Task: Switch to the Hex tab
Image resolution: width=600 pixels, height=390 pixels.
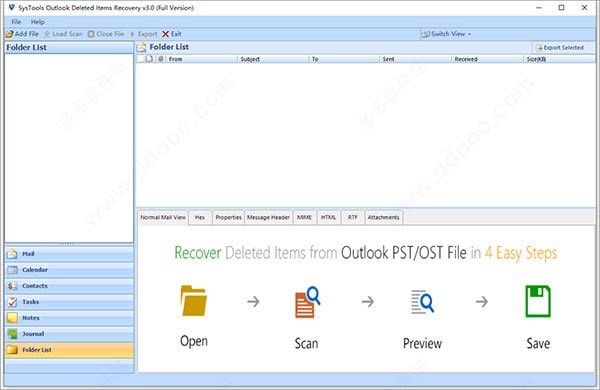Action: tap(200, 217)
